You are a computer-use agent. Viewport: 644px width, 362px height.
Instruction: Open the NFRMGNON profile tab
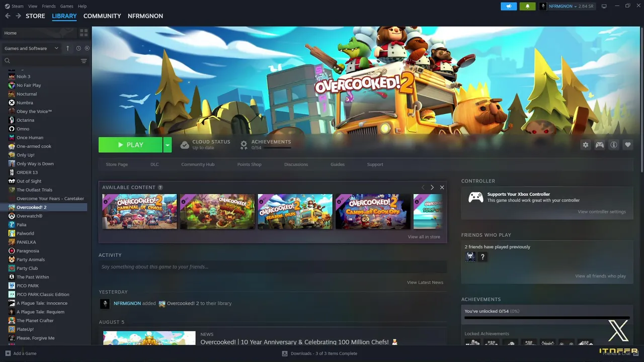coord(145,16)
